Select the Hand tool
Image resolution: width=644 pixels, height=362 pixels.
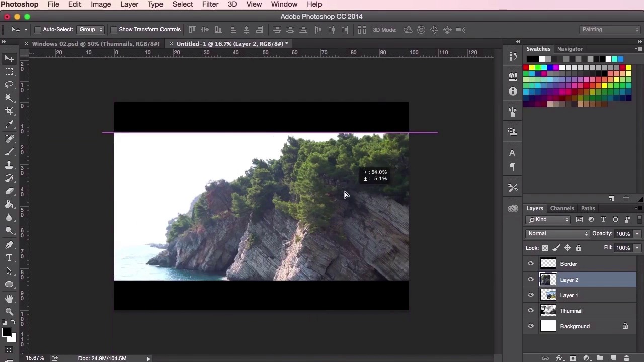point(9,299)
